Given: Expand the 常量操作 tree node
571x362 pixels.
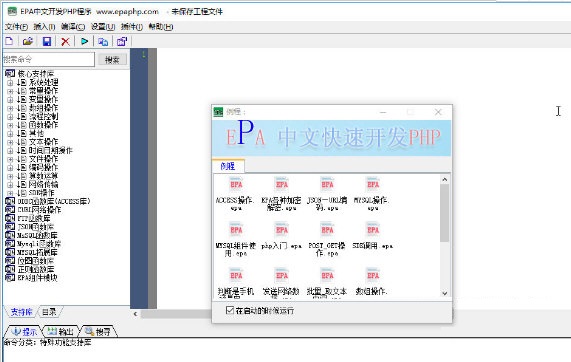Looking at the screenshot, I should coord(10,91).
